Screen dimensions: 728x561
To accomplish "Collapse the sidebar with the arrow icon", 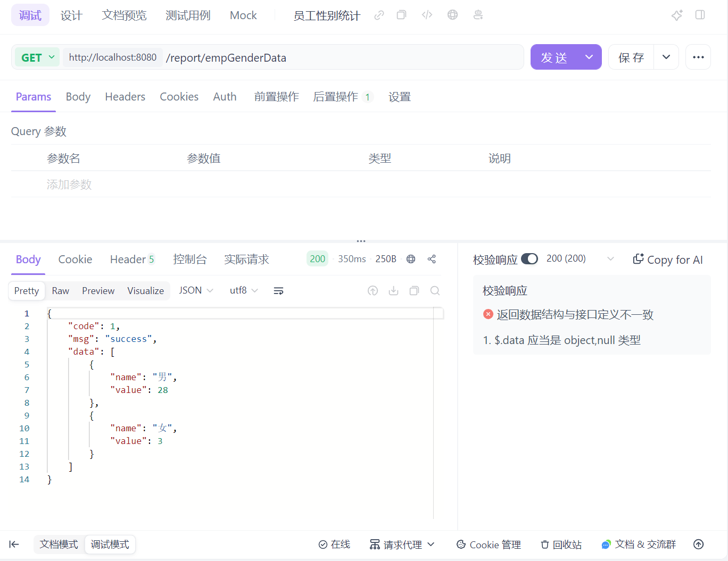I will click(x=14, y=544).
